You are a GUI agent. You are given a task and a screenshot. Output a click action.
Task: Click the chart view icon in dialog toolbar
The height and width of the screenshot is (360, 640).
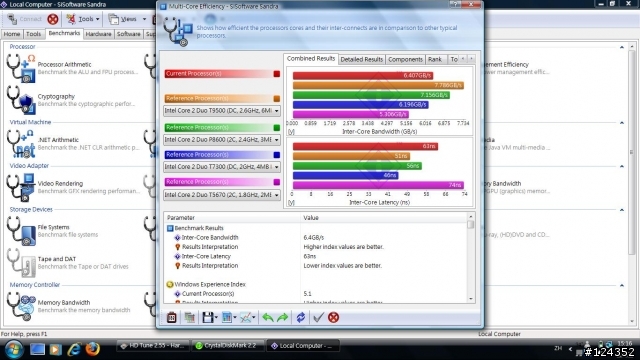(227, 318)
